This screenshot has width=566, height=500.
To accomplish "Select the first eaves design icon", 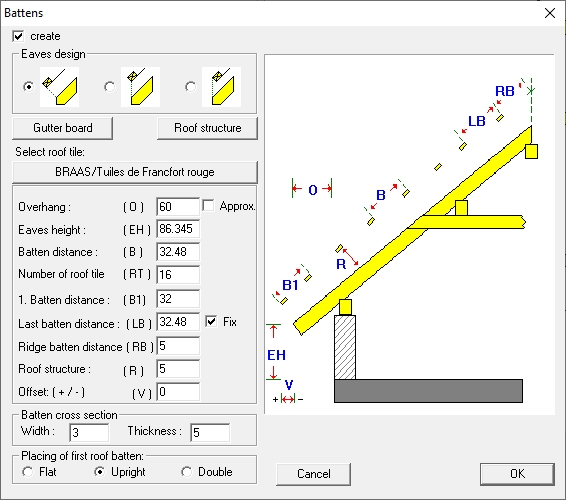I will (59, 87).
